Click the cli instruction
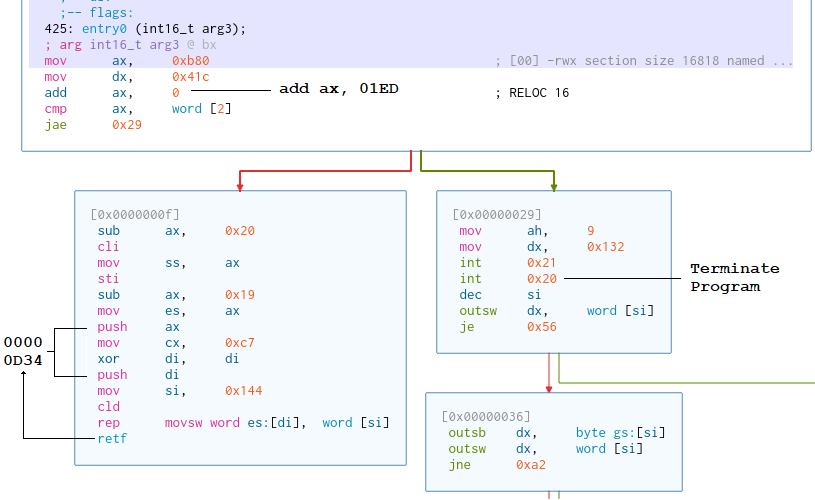Screen dimensions: 815x500 click(108, 247)
